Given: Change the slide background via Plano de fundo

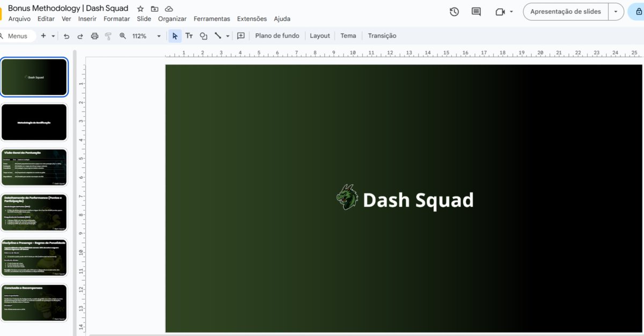Looking at the screenshot, I should point(277,35).
